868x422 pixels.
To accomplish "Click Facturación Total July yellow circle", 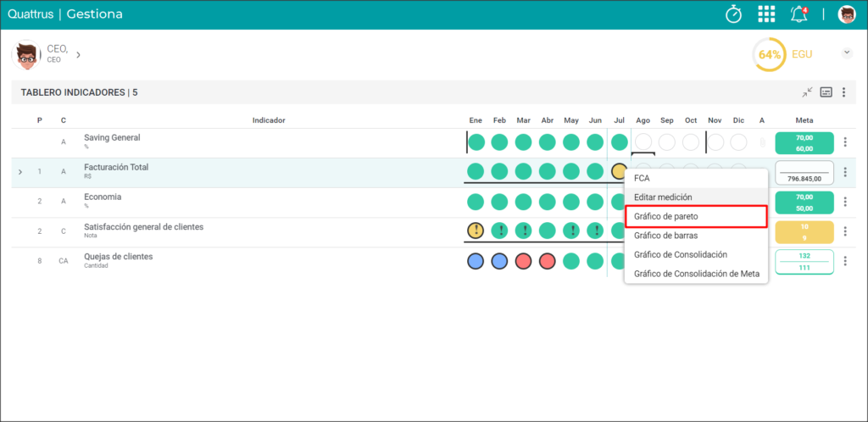I will point(620,171).
